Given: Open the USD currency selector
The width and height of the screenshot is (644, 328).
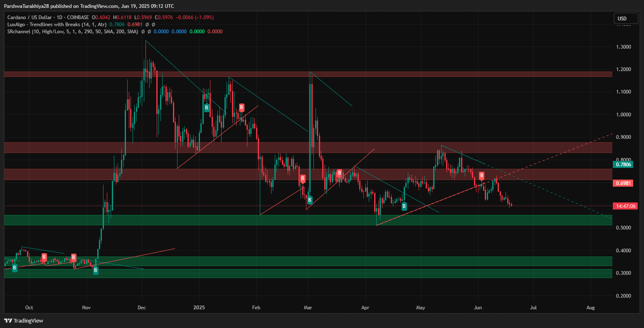Looking at the screenshot, I should tap(625, 19).
